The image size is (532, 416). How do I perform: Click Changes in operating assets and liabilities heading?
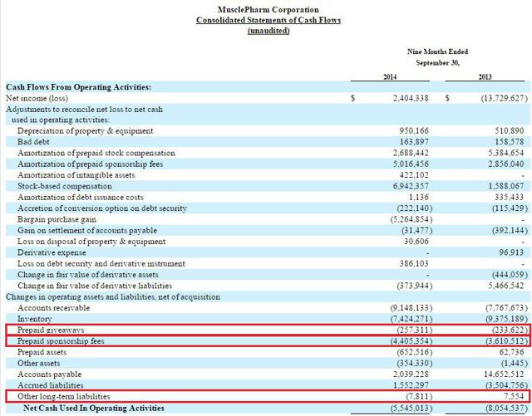pyautogui.click(x=113, y=297)
